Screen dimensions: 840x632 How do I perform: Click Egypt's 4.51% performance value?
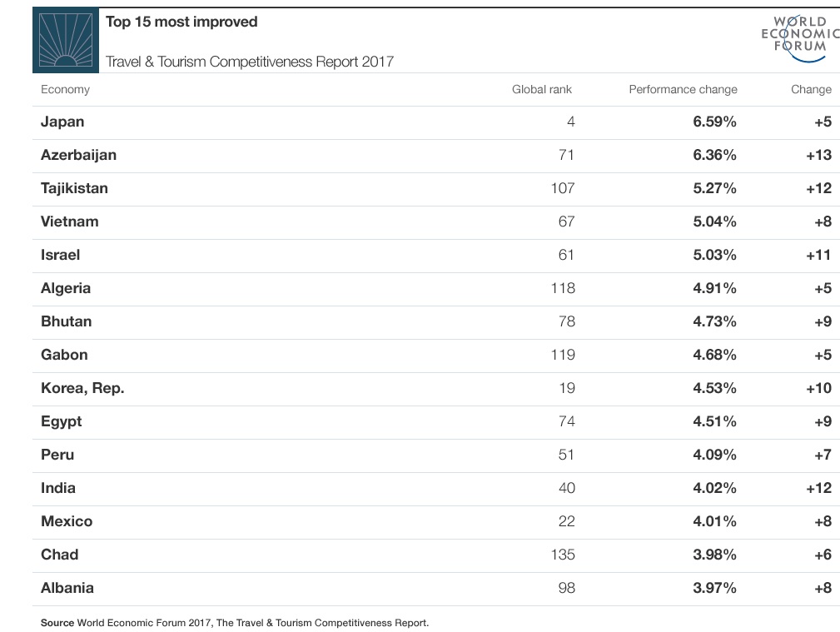(x=714, y=421)
